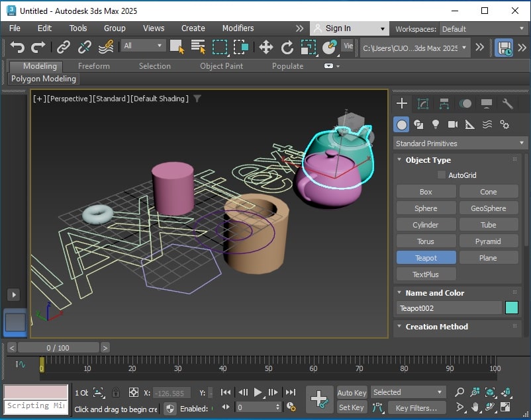Toggle the Window/Crossing selection icon
This screenshot has height=420, width=531.
click(241, 47)
